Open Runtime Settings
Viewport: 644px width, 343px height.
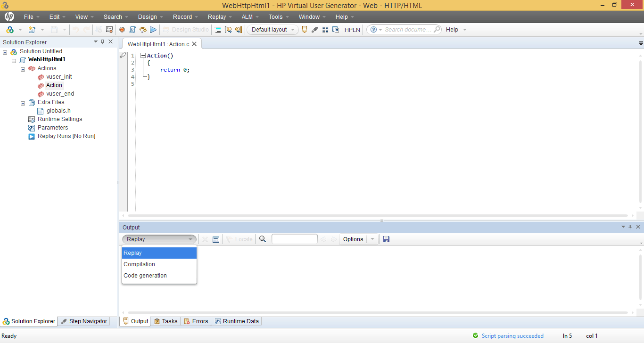[60, 119]
